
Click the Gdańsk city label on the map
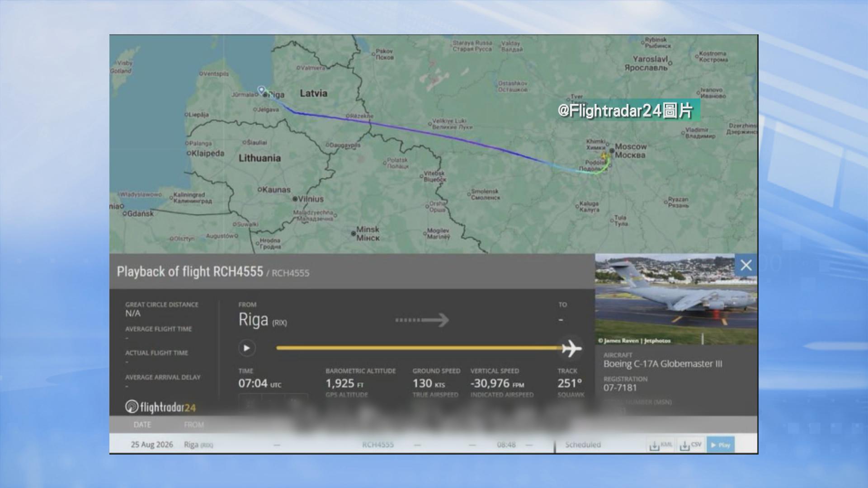pos(141,214)
